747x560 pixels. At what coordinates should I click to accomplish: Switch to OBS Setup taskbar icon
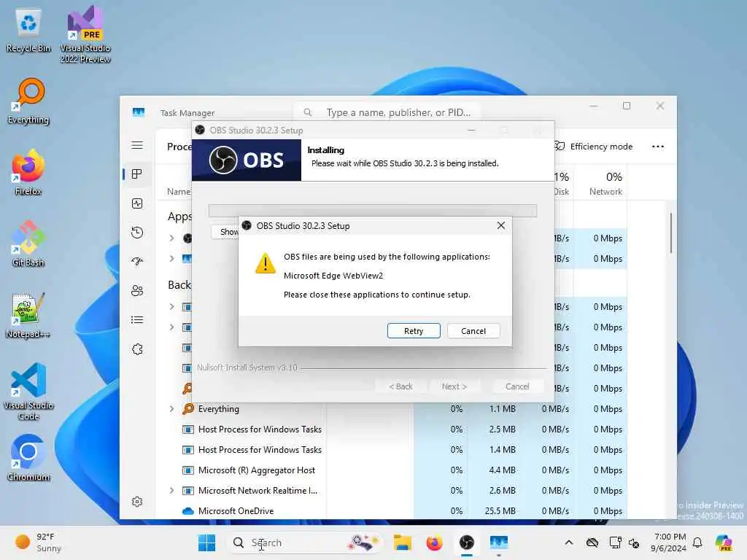[x=466, y=542]
